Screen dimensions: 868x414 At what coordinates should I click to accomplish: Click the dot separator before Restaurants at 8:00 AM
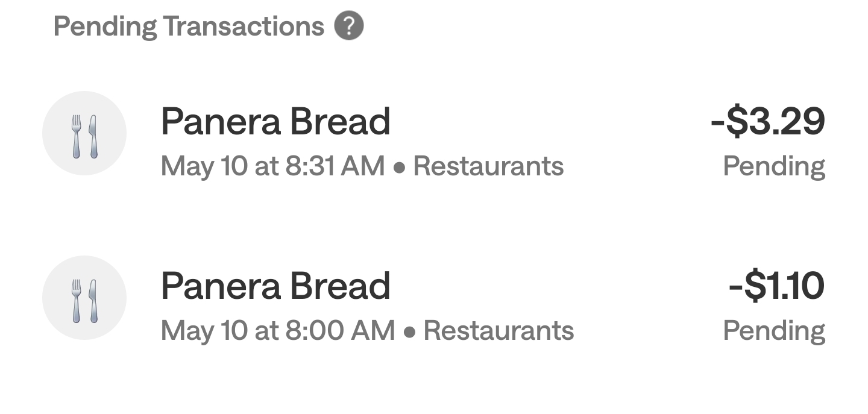pos(409,332)
